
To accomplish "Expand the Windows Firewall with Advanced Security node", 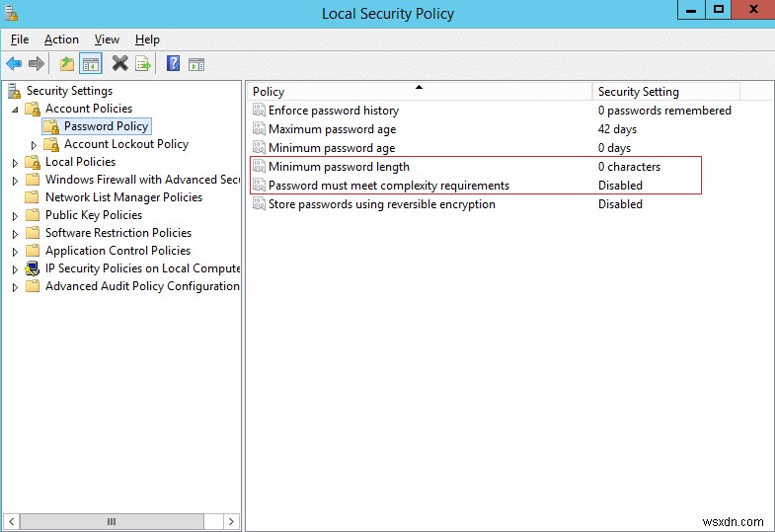I will 15,181.
